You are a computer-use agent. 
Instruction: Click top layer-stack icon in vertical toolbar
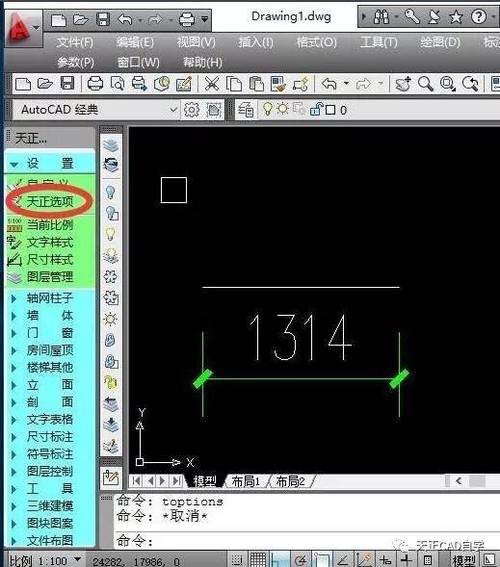click(111, 145)
